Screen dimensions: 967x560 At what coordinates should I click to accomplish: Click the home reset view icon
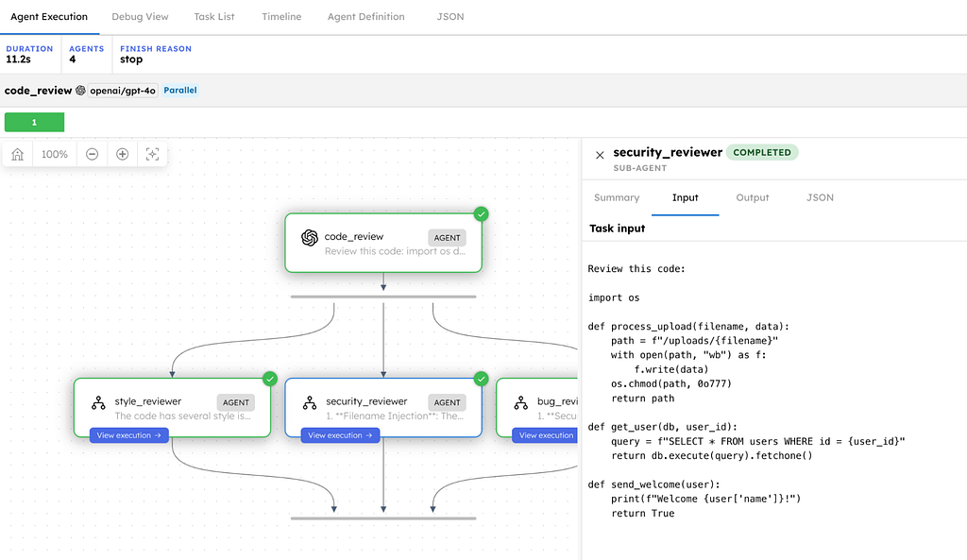tap(18, 154)
